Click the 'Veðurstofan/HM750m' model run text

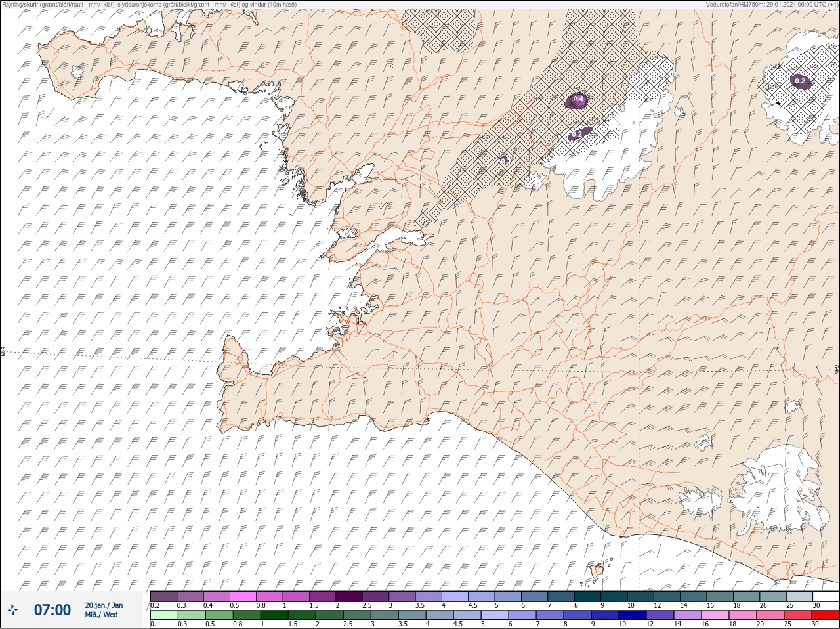pyautogui.click(x=735, y=4)
